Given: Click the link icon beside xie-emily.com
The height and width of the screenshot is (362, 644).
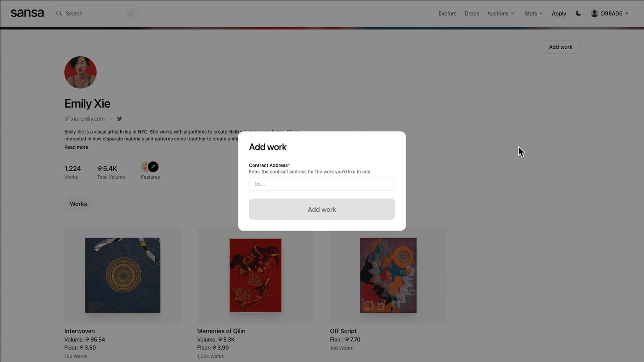Looking at the screenshot, I should click(x=67, y=119).
